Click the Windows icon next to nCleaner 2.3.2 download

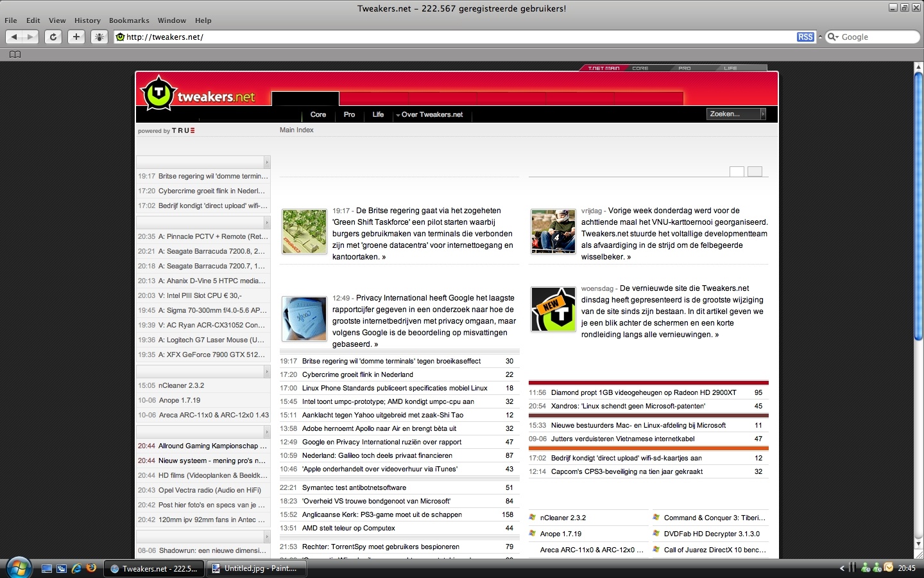click(533, 517)
